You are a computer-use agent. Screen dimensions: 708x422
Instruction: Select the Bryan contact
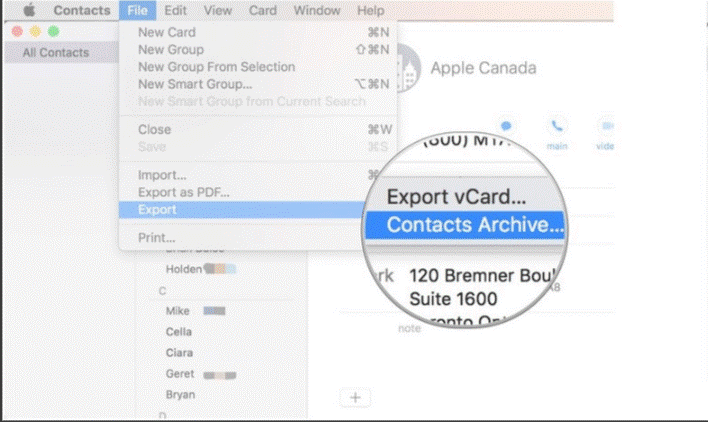coord(180,395)
